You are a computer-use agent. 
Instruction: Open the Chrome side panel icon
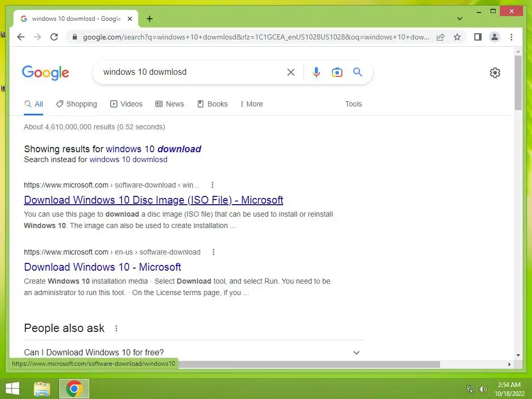[478, 37]
